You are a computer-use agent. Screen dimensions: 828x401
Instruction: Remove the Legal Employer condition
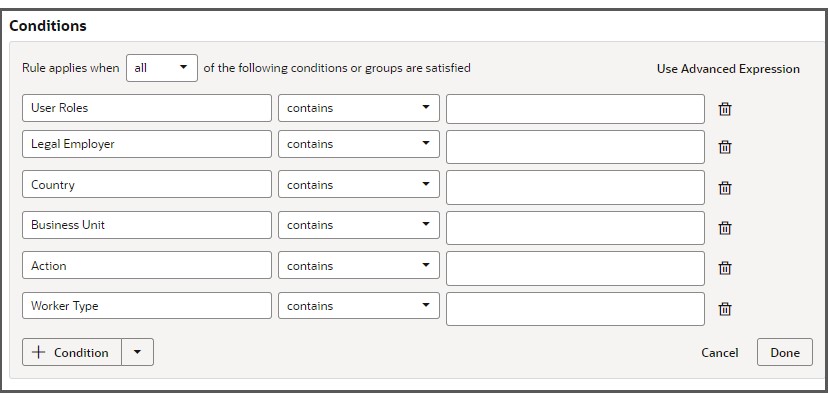pos(725,147)
